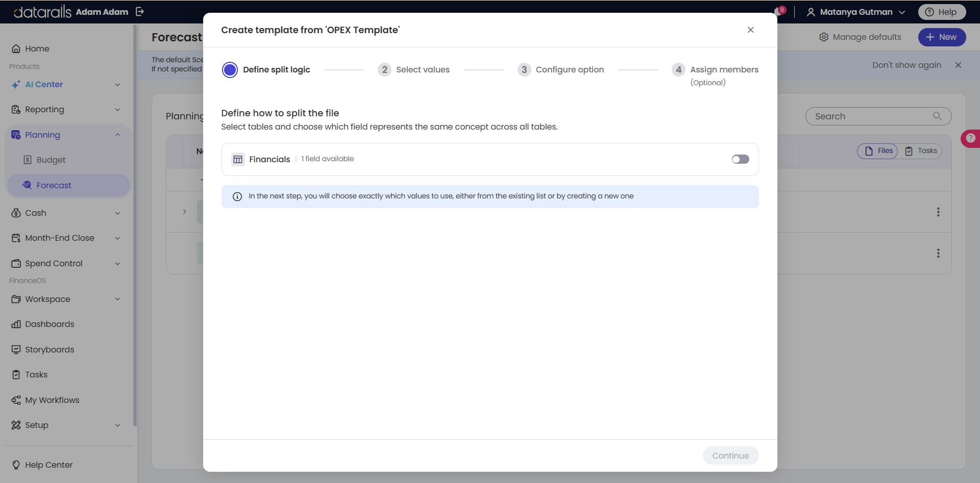Go to Home in the sidebar
Image resolution: width=980 pixels, height=483 pixels.
pyautogui.click(x=37, y=49)
